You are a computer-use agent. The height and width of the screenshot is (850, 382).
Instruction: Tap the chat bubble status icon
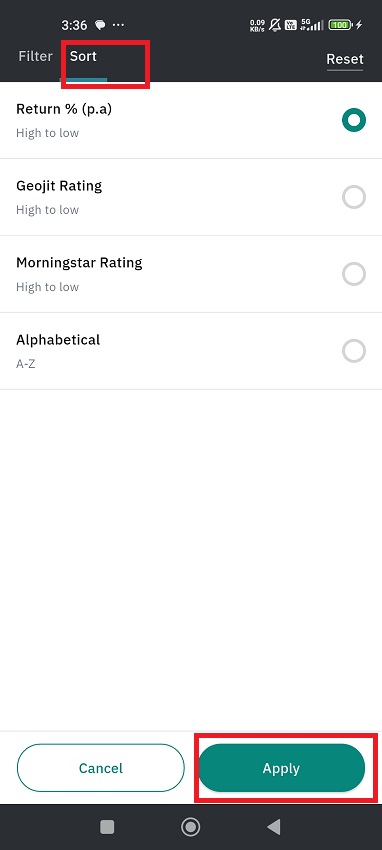click(x=100, y=25)
